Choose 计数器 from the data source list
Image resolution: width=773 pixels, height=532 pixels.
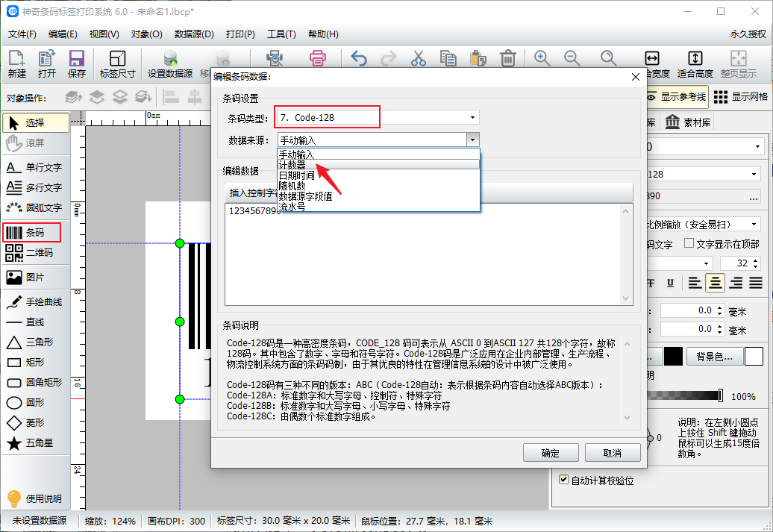point(292,165)
